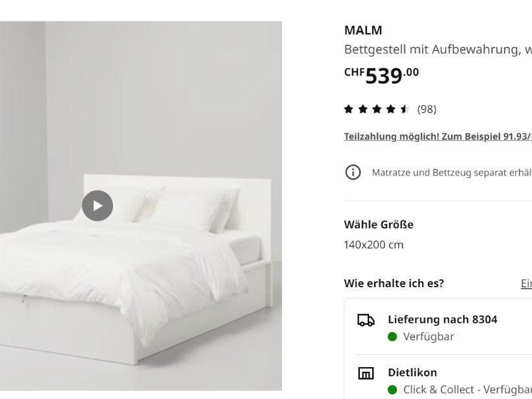Select the 140x200 cm size option
532x399 pixels.
coord(374,244)
